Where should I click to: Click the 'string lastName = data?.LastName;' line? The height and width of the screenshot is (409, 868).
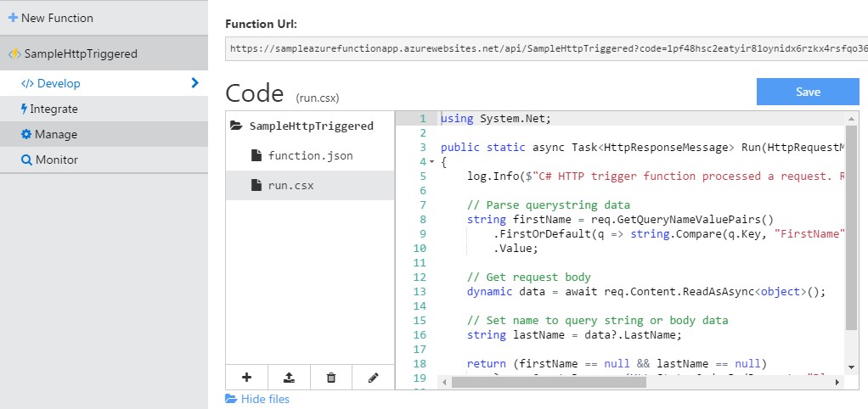click(575, 334)
